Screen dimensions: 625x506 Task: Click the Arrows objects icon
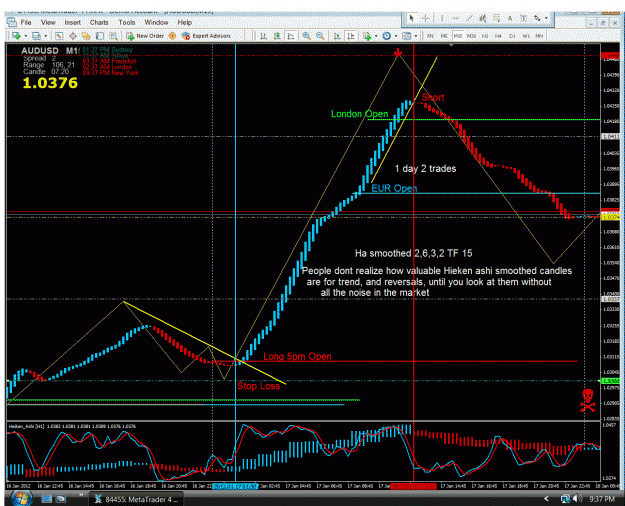tap(537, 18)
